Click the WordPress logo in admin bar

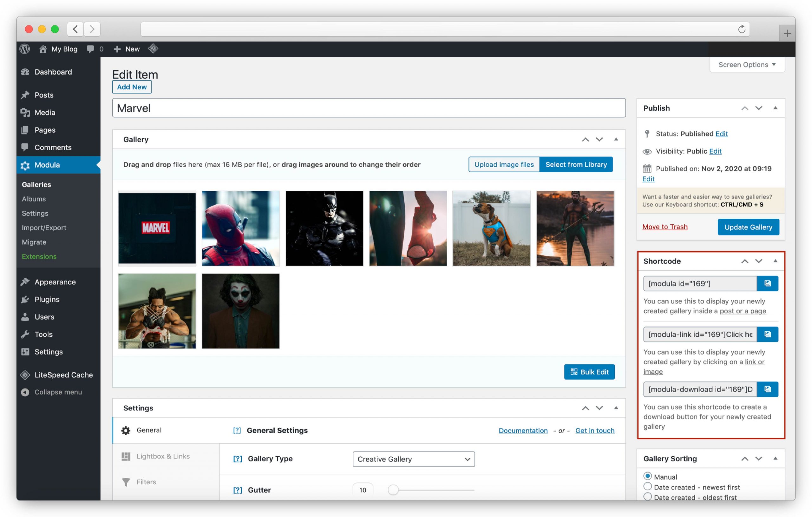point(25,49)
